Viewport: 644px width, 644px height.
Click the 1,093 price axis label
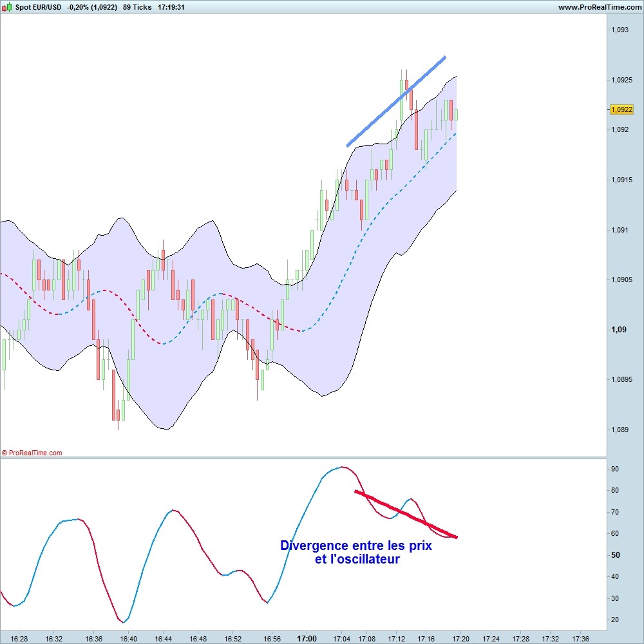click(x=620, y=30)
